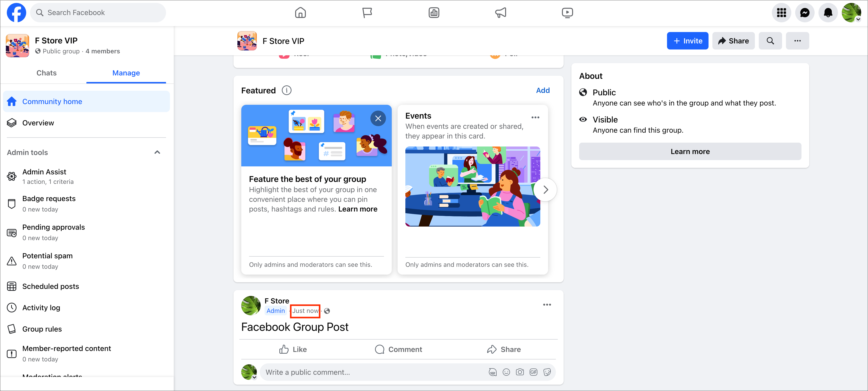Open group header more options menu
The width and height of the screenshot is (868, 391).
[797, 41]
